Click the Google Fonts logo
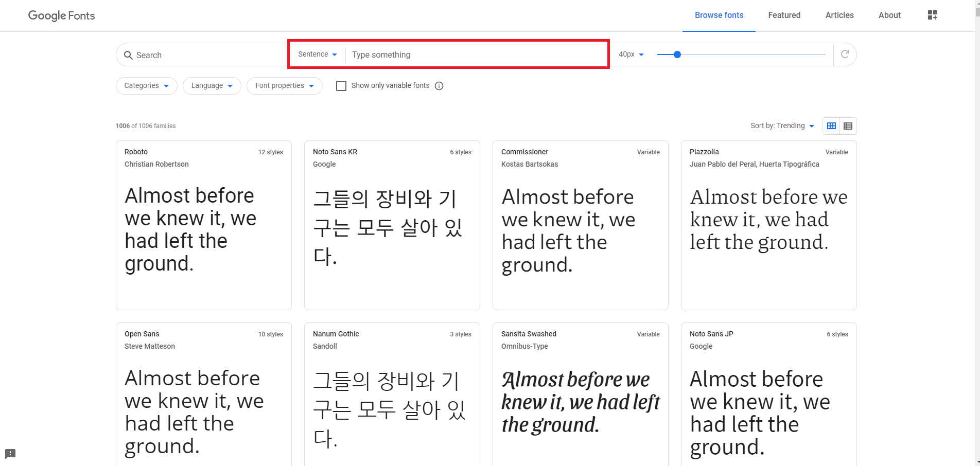The image size is (980, 466). [x=61, y=15]
